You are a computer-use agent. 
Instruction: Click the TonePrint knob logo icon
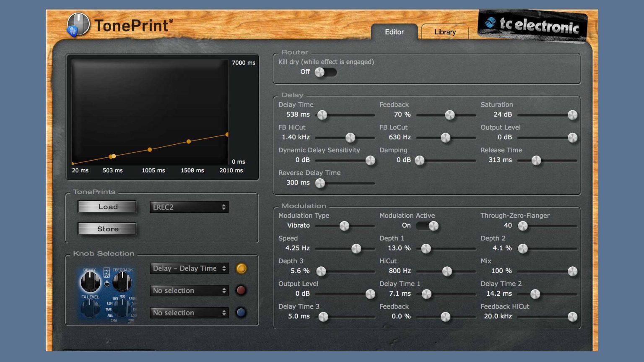[x=78, y=24]
